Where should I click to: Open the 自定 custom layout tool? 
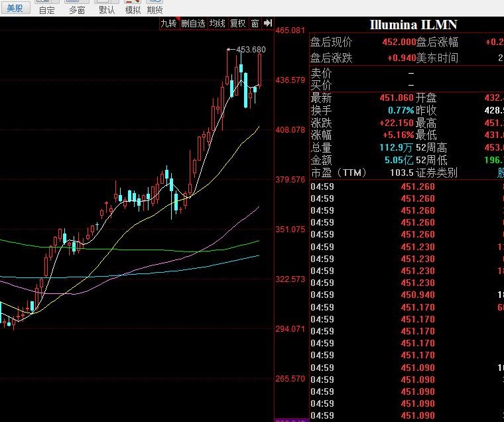click(47, 8)
